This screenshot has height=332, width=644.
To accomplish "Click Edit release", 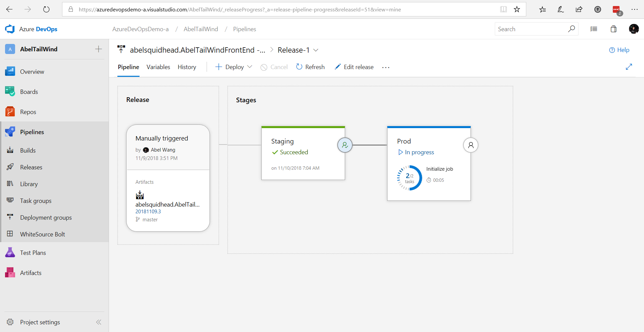I will coord(354,67).
